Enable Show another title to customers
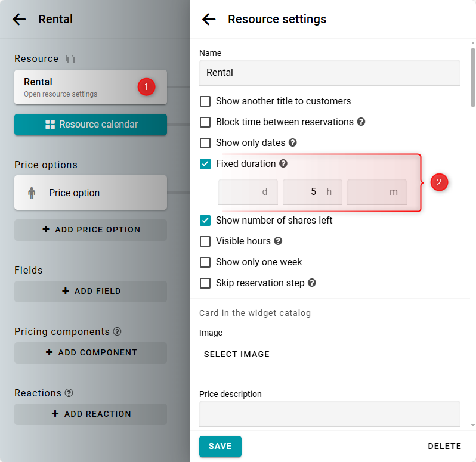Image resolution: width=476 pixels, height=462 pixels. click(x=205, y=101)
